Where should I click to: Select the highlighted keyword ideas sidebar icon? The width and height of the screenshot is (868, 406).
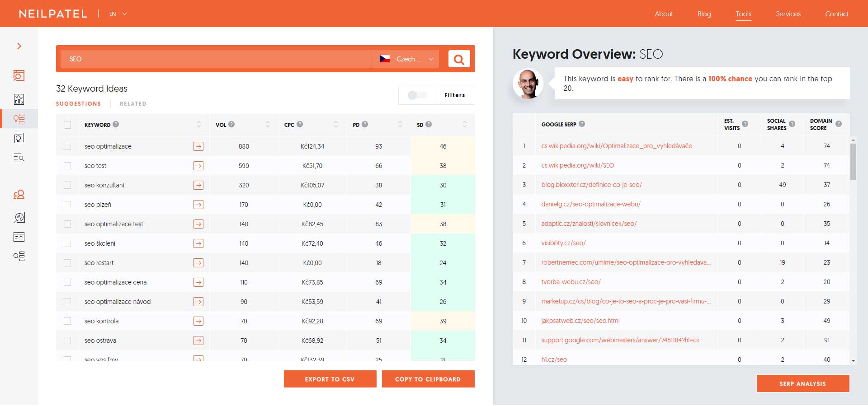click(19, 119)
